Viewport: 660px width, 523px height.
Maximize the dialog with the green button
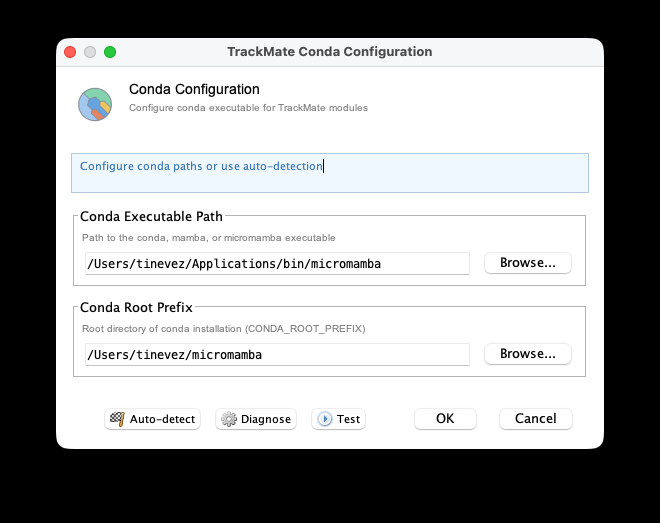[110, 52]
